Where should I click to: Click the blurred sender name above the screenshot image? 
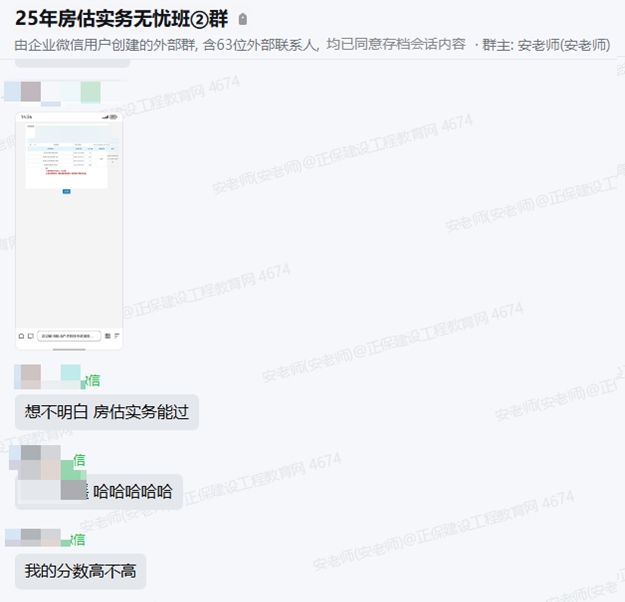52,92
